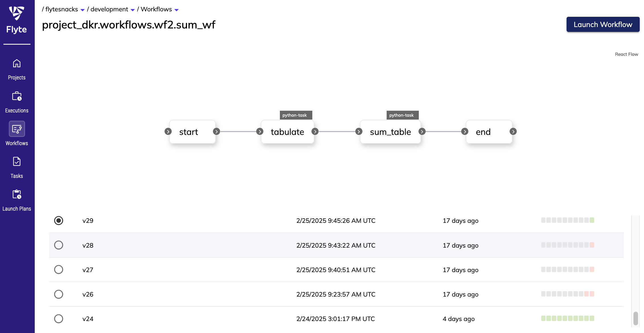Image resolution: width=644 pixels, height=333 pixels.
Task: Open Tasks via document-check icon
Action: pyautogui.click(x=17, y=161)
